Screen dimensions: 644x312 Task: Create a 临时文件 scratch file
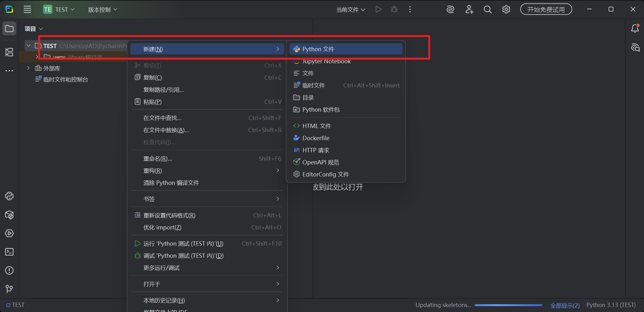(346, 85)
